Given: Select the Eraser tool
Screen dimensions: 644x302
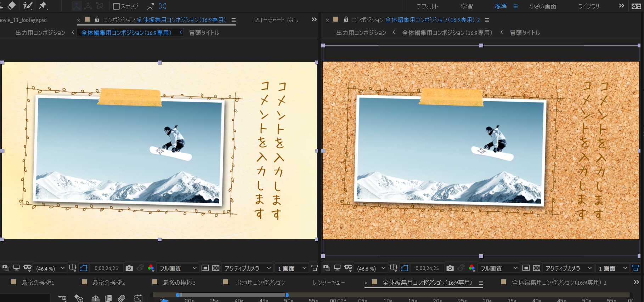Looking at the screenshot, I should coord(12,6).
